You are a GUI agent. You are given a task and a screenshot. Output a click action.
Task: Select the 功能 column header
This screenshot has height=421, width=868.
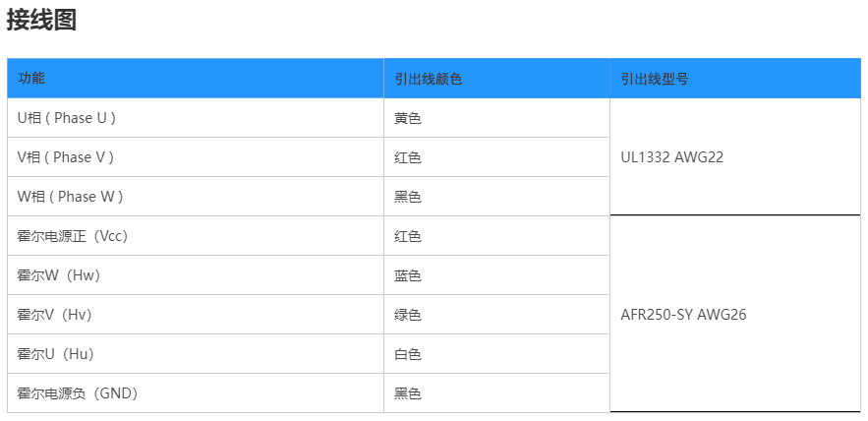pos(31,79)
